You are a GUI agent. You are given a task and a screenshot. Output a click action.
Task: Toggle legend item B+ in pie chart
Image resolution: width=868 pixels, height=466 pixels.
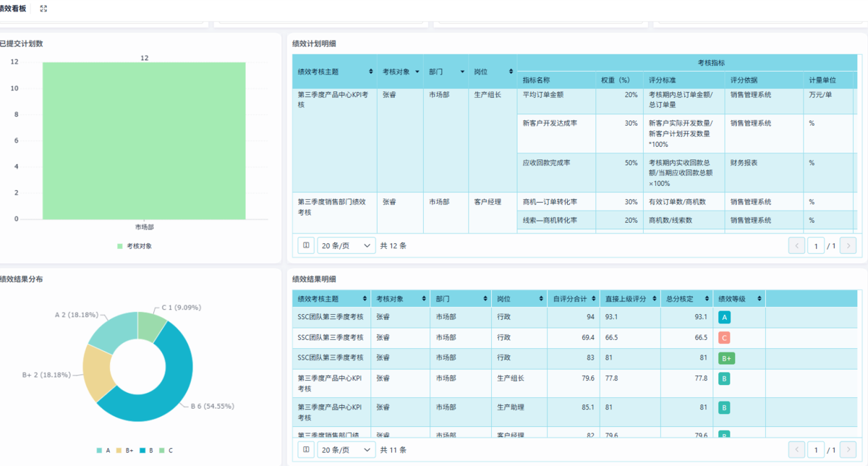(124, 450)
